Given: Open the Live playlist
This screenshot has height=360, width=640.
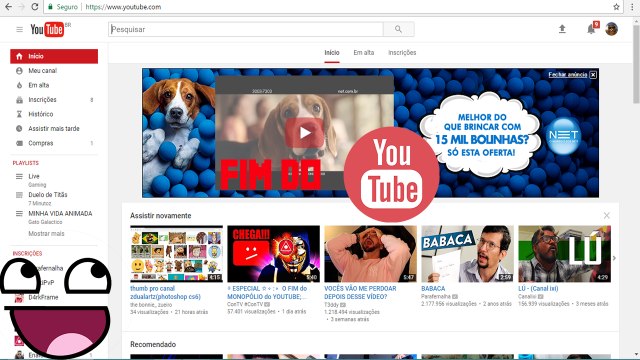Looking at the screenshot, I should [34, 176].
